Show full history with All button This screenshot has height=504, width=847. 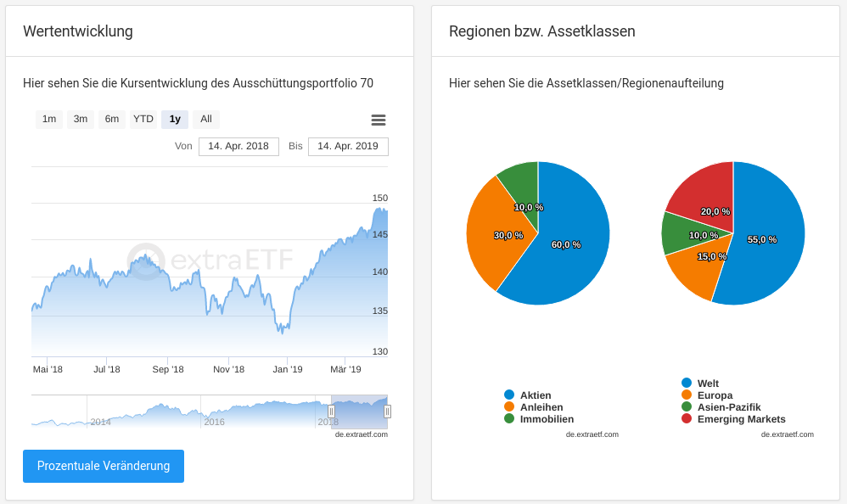pyautogui.click(x=206, y=120)
